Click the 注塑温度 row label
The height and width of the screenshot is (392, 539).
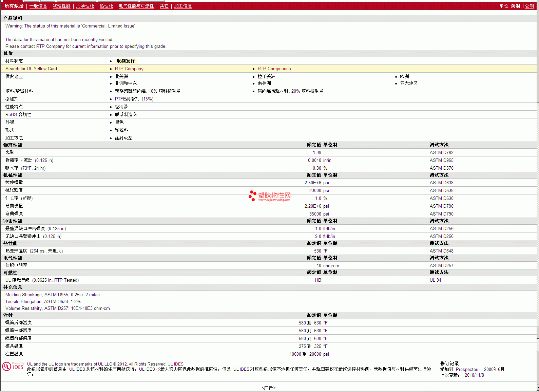pos(14,354)
